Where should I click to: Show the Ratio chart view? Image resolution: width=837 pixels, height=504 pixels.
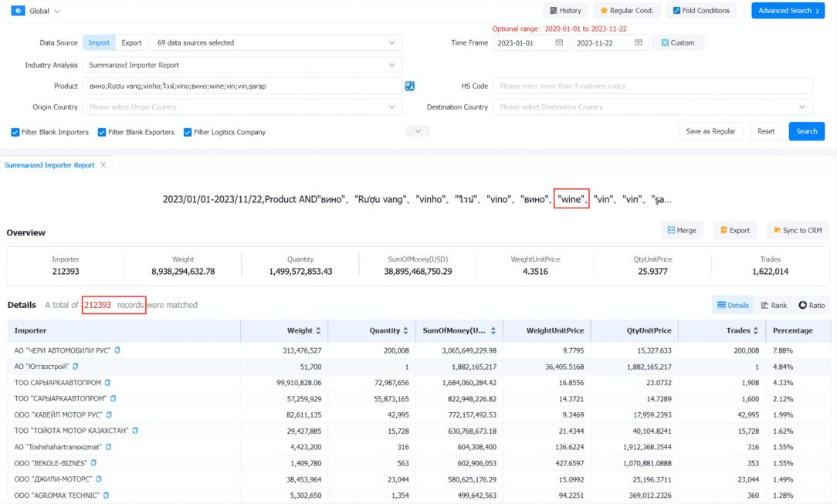812,305
